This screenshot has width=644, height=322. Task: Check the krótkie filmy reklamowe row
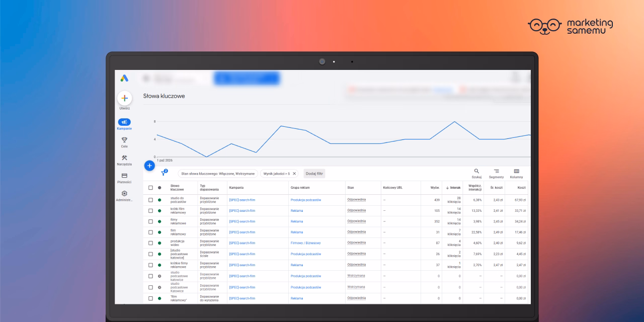click(x=150, y=265)
